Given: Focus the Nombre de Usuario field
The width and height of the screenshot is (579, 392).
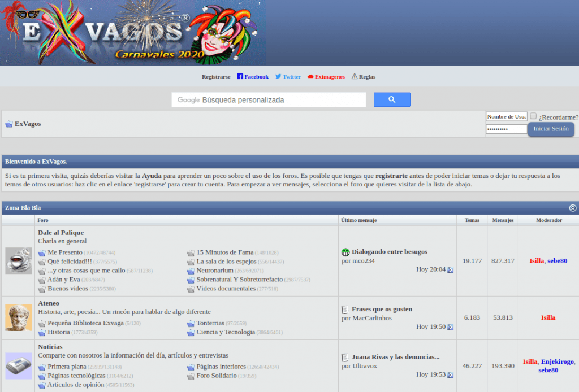Looking at the screenshot, I should click(x=506, y=116).
